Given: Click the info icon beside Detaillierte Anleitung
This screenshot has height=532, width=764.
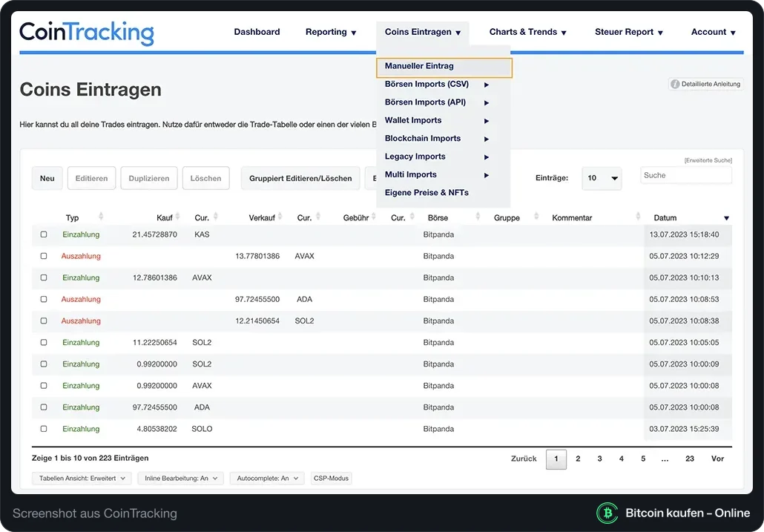Looking at the screenshot, I should point(675,85).
